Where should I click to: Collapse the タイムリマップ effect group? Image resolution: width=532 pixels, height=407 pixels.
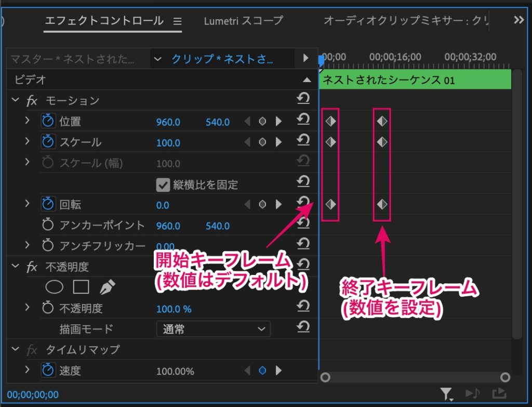(15, 349)
